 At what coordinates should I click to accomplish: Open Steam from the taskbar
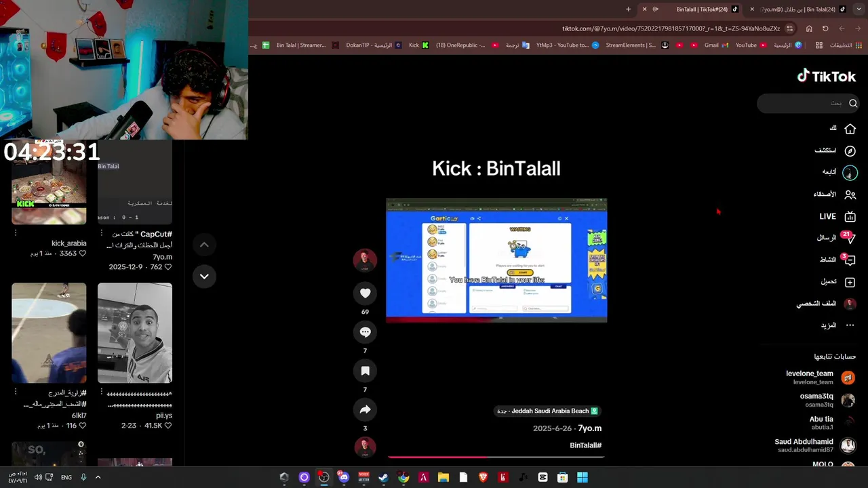point(383,477)
